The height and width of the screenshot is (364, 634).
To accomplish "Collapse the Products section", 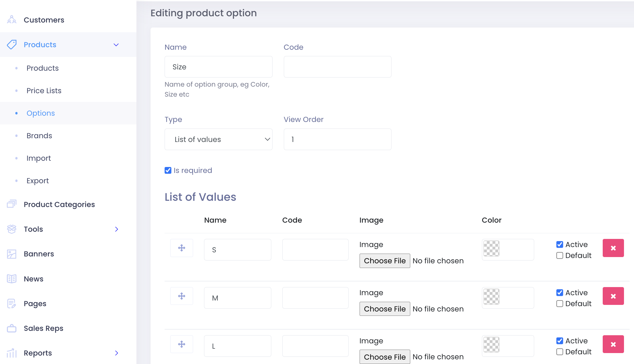I will (116, 44).
